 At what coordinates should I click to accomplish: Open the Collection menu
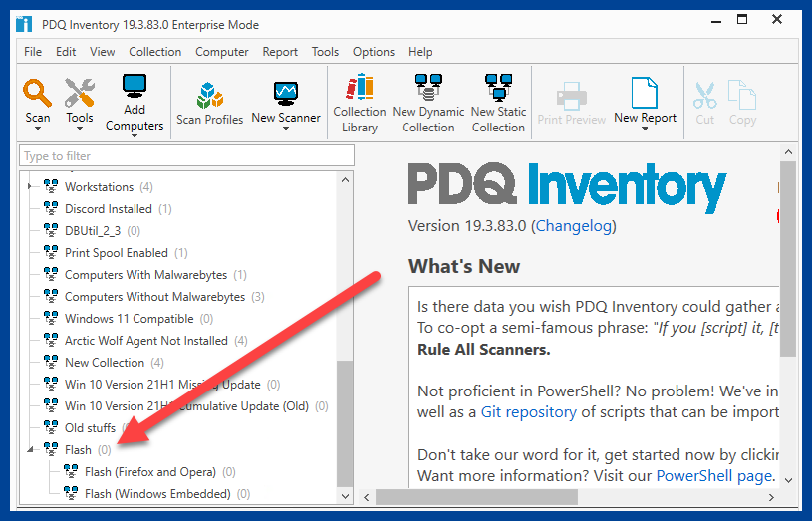(x=154, y=52)
